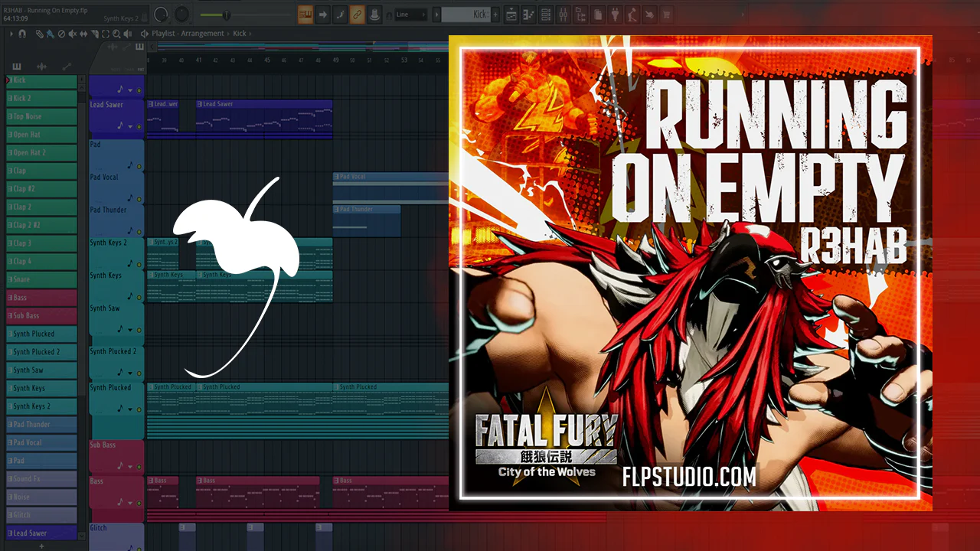Select the Slice tool in playlist toolbar
980x551 pixels.
[x=93, y=34]
